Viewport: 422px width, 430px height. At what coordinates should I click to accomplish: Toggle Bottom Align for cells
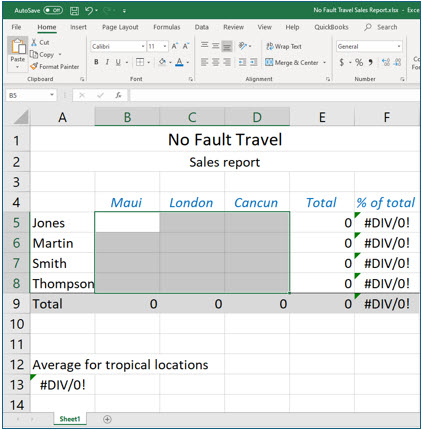(x=227, y=46)
